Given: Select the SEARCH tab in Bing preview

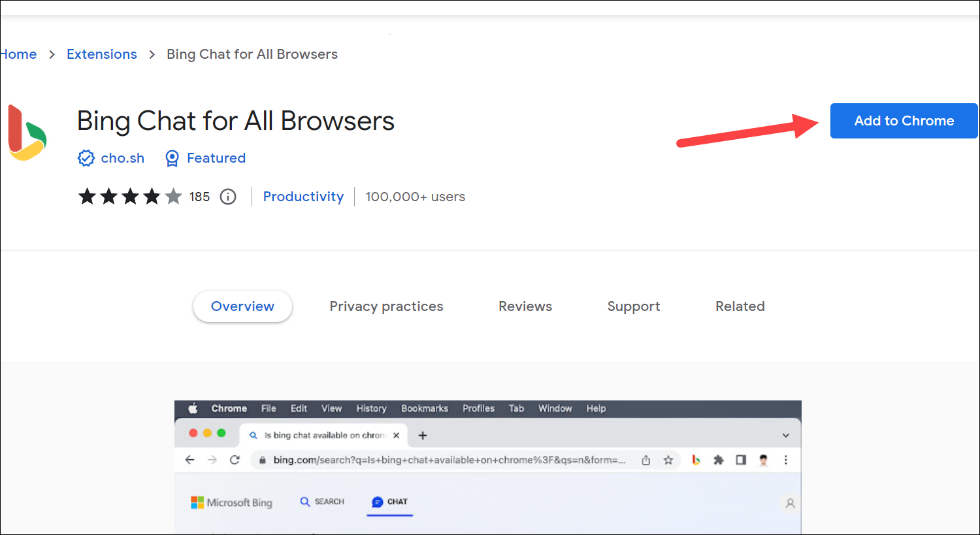Looking at the screenshot, I should (322, 502).
